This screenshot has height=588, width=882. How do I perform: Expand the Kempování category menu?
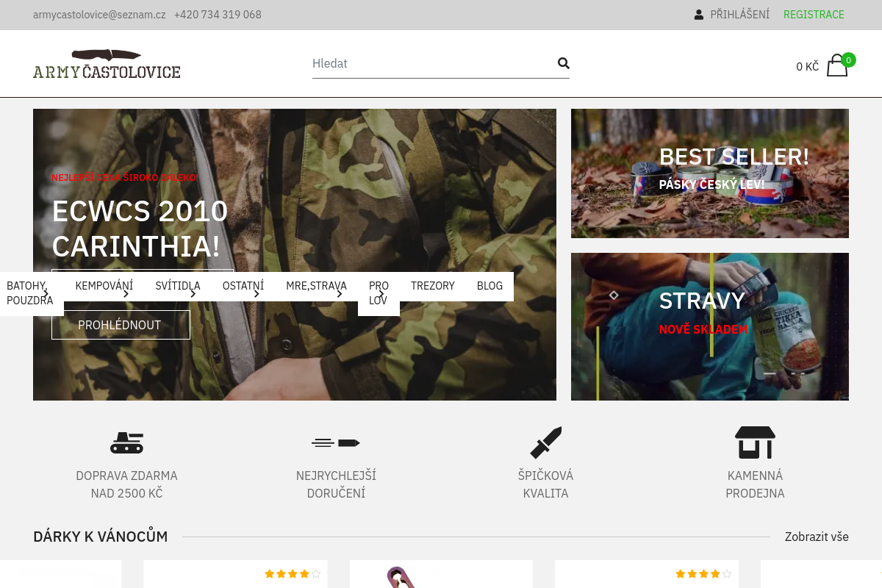104,286
